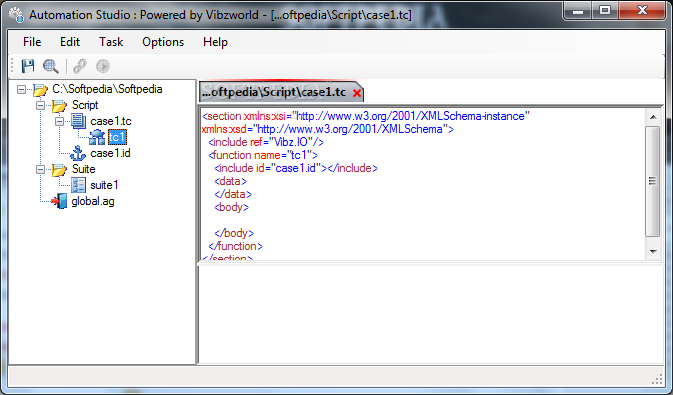Click the greyed Run play toolbar icon
673x395 pixels.
(x=103, y=66)
